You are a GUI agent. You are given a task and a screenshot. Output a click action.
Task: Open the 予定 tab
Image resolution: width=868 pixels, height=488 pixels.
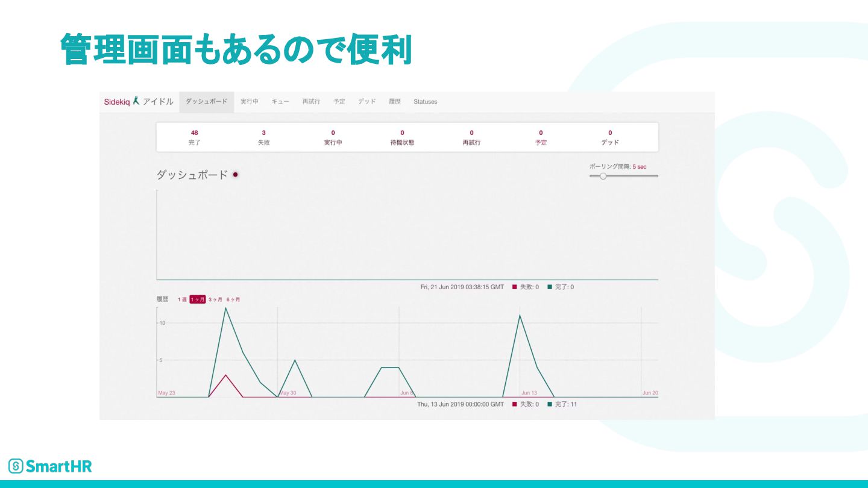(x=339, y=102)
